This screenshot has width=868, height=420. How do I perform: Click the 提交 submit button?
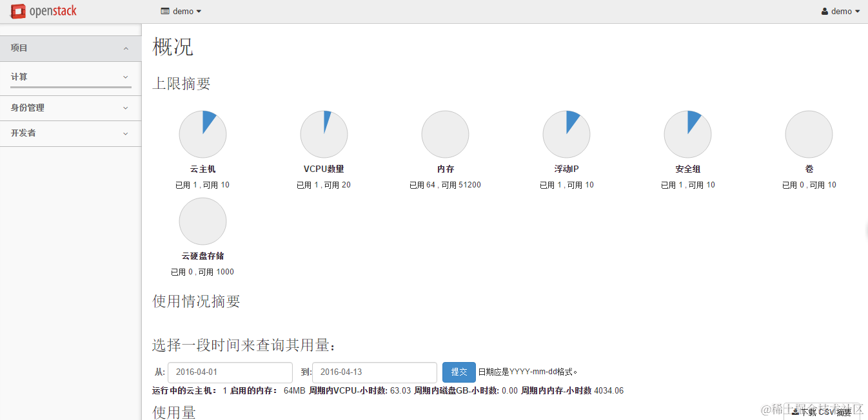pyautogui.click(x=459, y=372)
